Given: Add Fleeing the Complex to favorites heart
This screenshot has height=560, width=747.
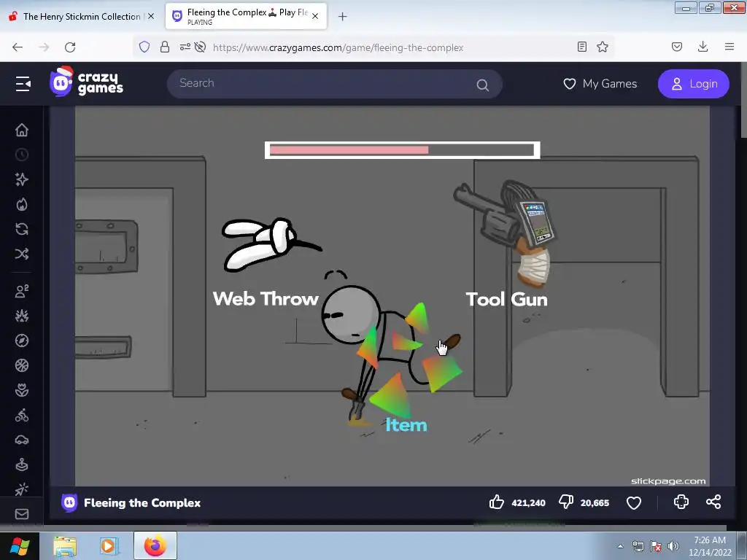Looking at the screenshot, I should (634, 503).
